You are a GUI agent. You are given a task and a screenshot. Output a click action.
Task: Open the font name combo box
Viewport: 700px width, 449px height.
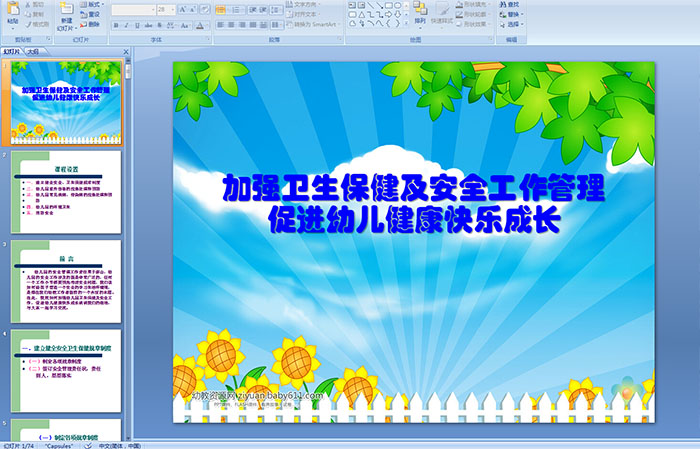[x=133, y=10]
